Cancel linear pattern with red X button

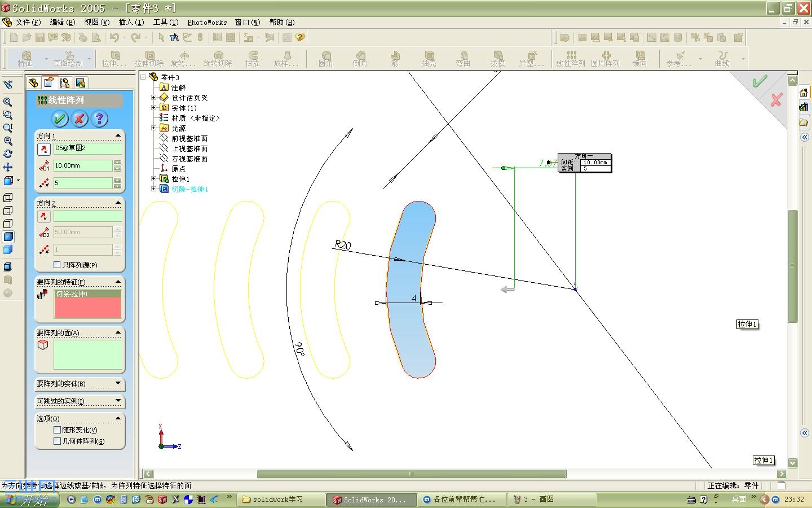coord(80,119)
